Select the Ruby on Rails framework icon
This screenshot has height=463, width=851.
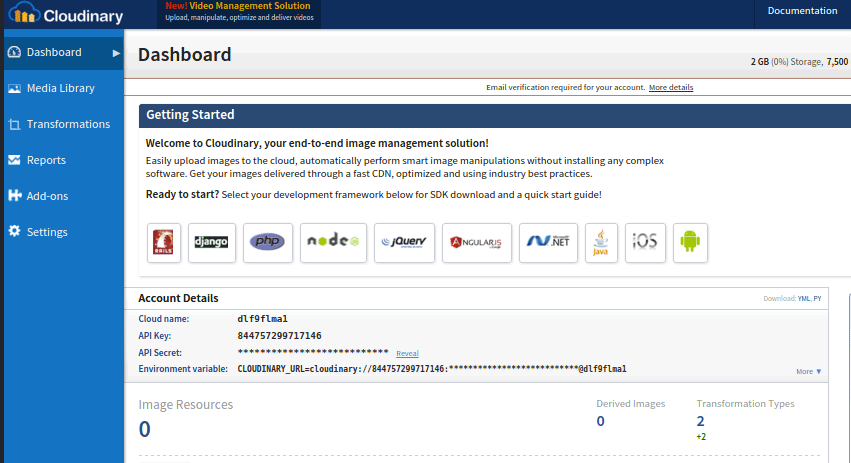[164, 243]
